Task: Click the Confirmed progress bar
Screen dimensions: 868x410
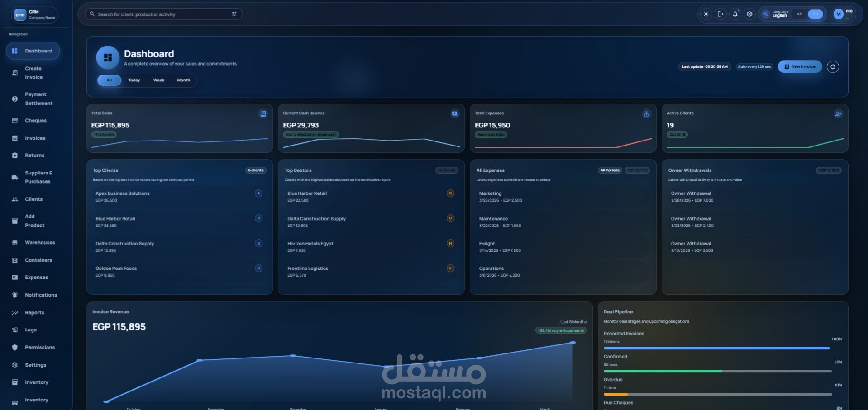Action: point(717,371)
